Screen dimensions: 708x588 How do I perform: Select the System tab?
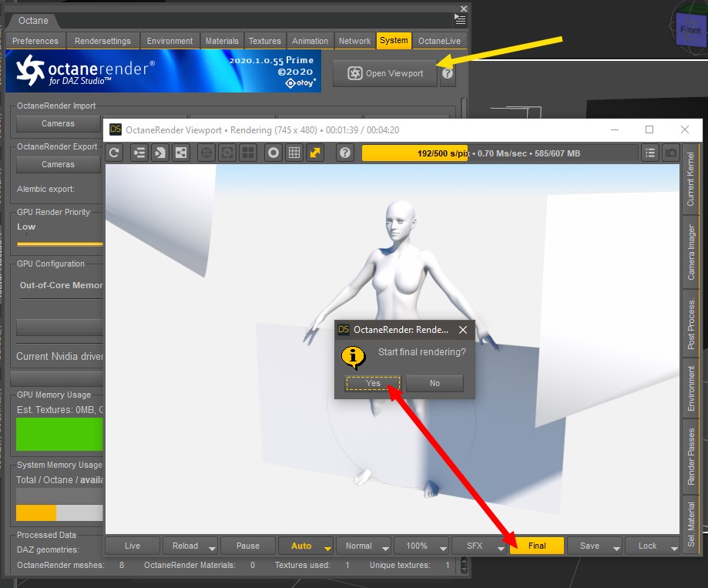[394, 40]
